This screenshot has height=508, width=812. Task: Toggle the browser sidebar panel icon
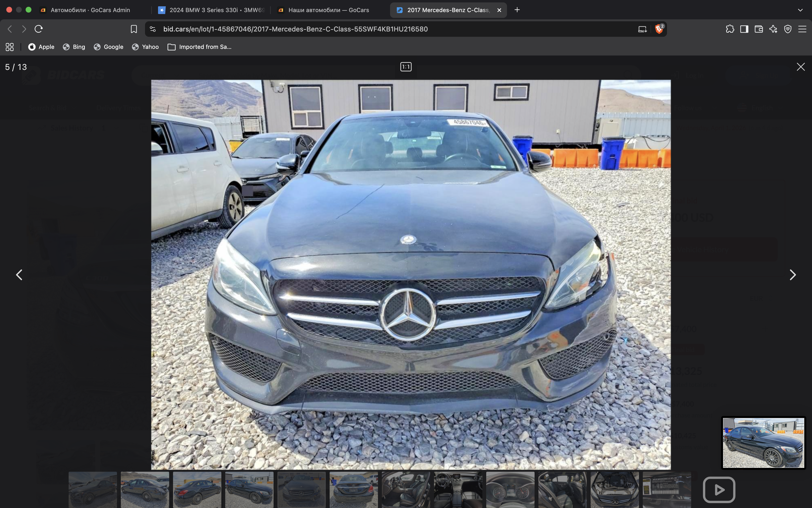[x=744, y=29]
